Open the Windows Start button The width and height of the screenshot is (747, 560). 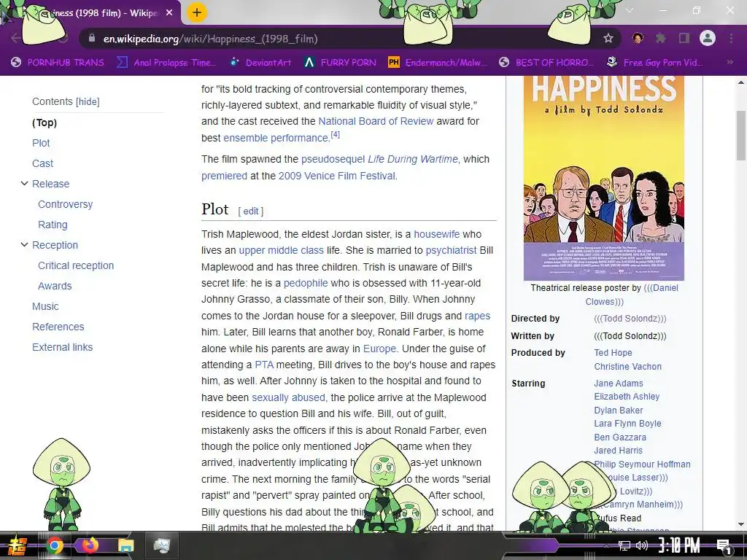(x=16, y=545)
